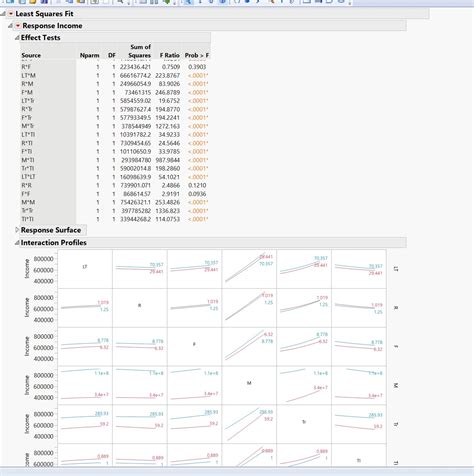Click the Prob > F column header

pos(197,55)
